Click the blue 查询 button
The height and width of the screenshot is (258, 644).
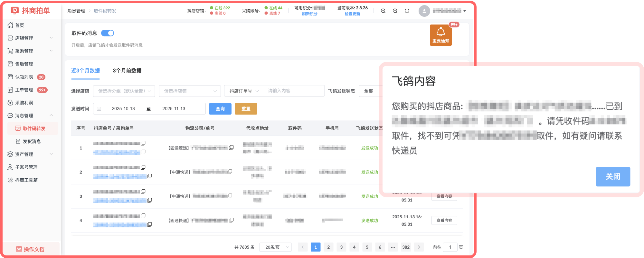220,109
